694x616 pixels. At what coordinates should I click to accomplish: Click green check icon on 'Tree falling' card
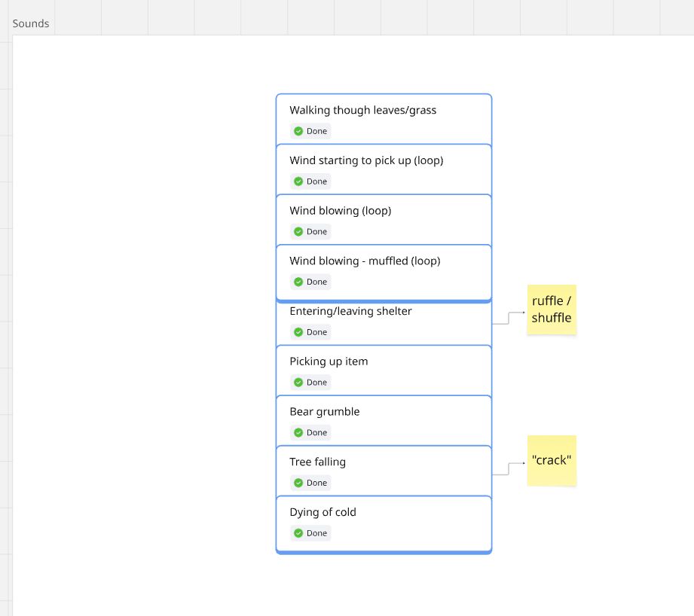pyautogui.click(x=298, y=483)
